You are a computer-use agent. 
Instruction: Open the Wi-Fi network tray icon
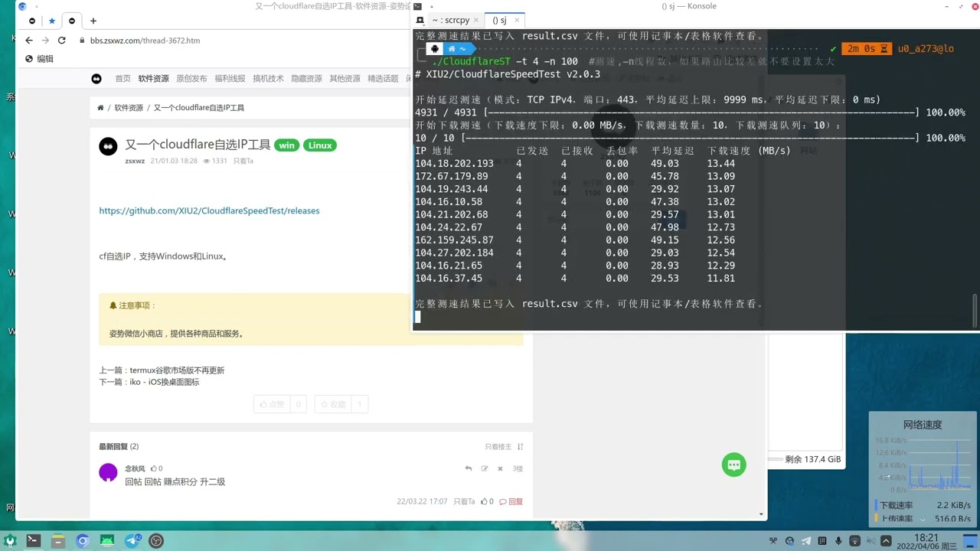click(x=855, y=541)
